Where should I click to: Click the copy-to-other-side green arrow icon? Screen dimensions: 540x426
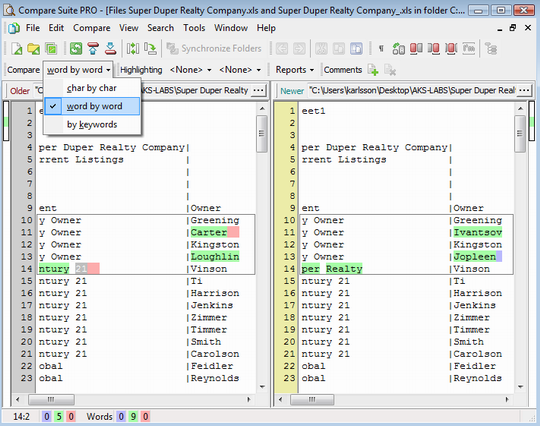point(150,49)
